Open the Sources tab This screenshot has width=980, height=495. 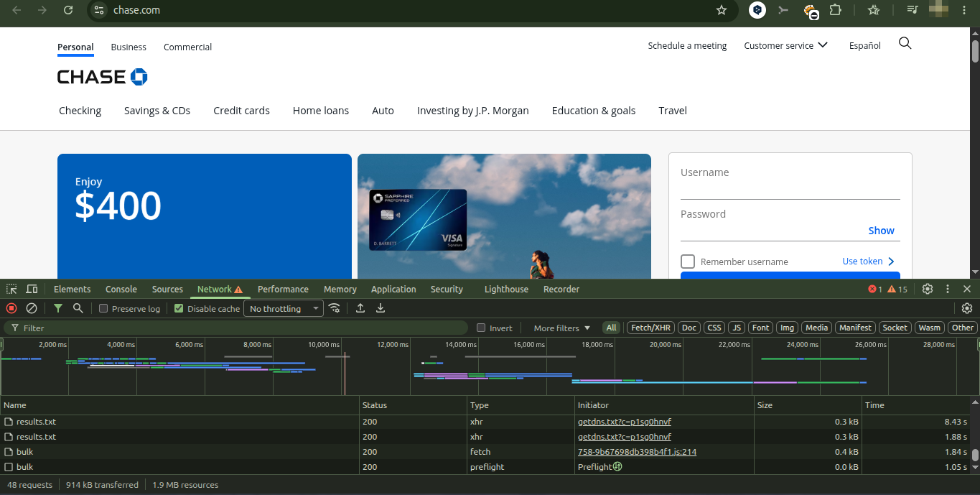pyautogui.click(x=167, y=289)
